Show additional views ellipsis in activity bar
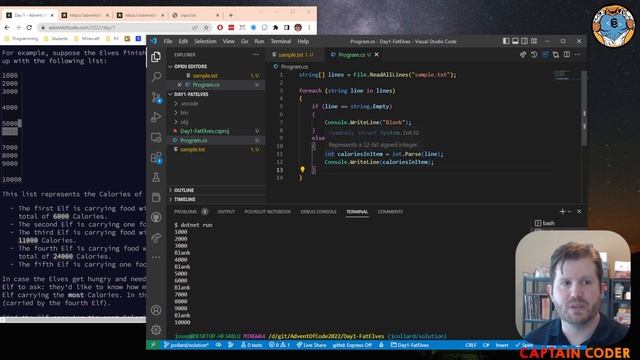Viewport: 640px width, 360px height. point(156,257)
